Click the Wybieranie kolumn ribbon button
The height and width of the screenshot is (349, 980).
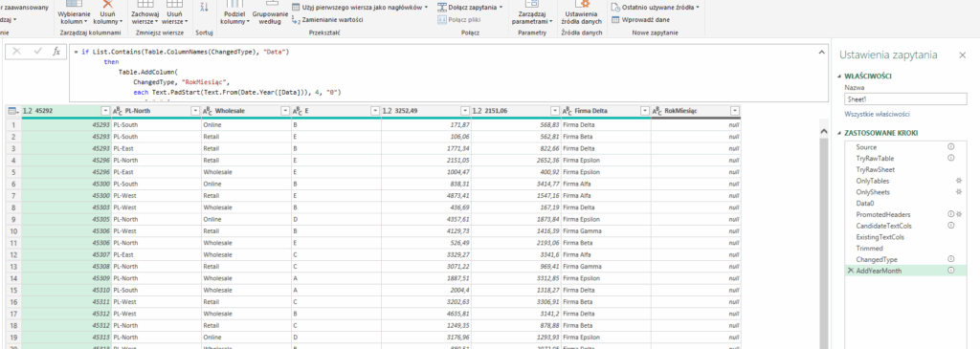[x=74, y=13]
